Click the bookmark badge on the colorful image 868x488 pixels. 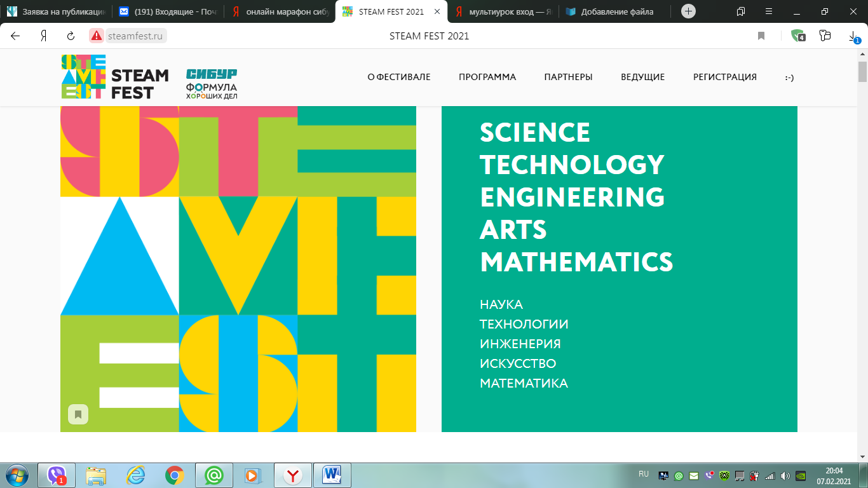click(78, 414)
